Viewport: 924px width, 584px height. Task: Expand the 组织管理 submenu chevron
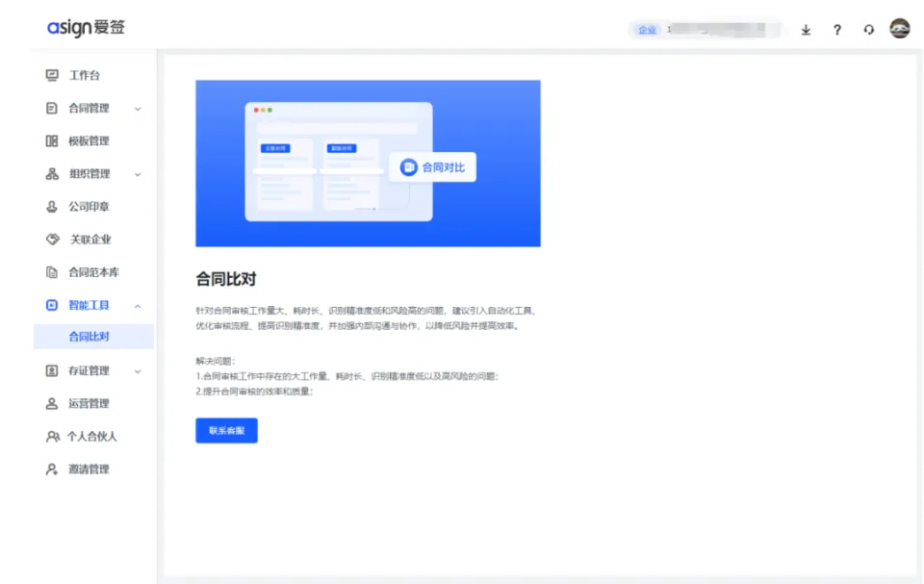click(x=138, y=174)
